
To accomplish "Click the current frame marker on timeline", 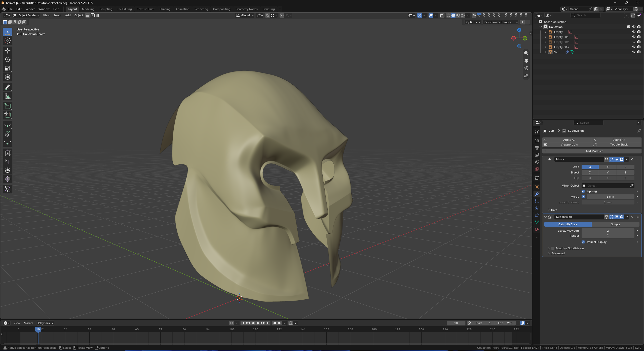I will (38, 329).
